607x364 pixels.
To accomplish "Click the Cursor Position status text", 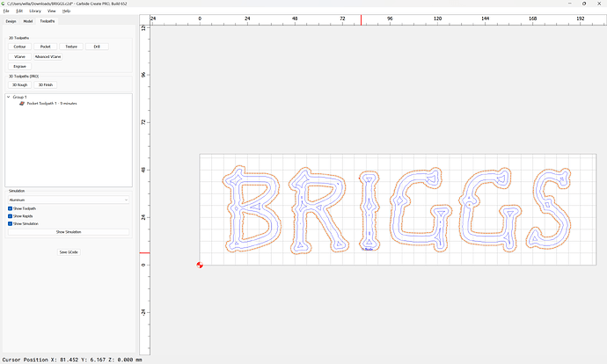I will [72, 360].
